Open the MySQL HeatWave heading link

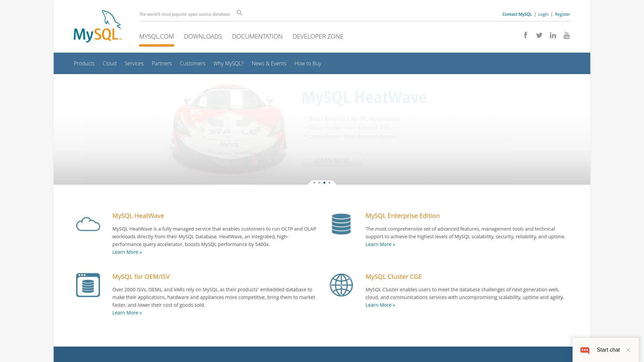pos(138,216)
